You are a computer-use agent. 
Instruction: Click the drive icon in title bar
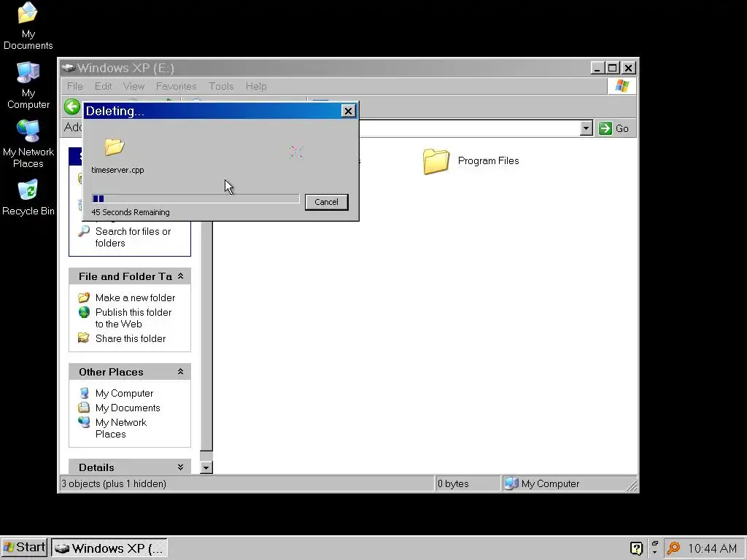pos(69,68)
